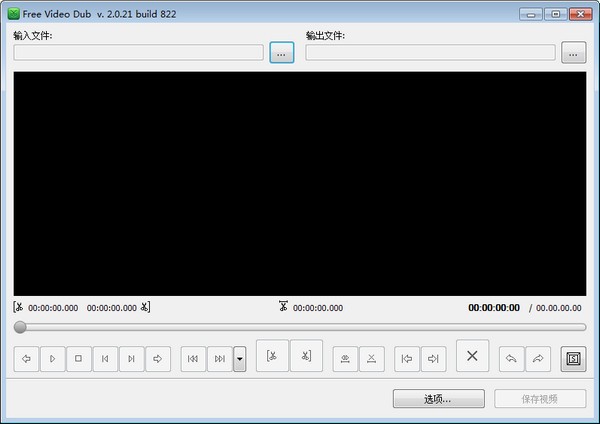Browse for input file with ellipsis button

(282, 52)
